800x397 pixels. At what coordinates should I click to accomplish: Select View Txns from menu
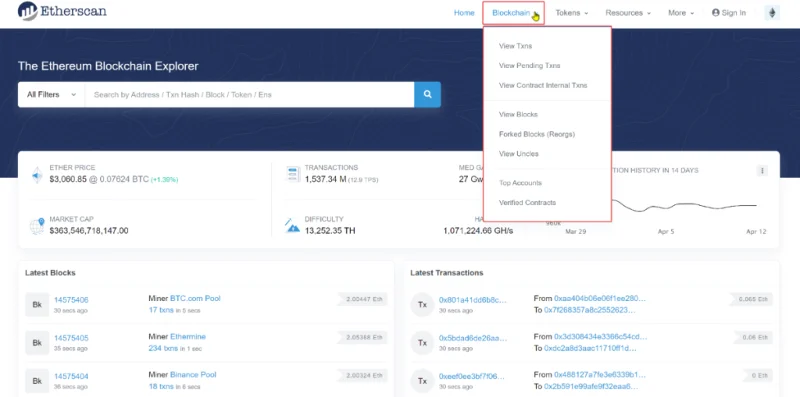[x=515, y=46]
